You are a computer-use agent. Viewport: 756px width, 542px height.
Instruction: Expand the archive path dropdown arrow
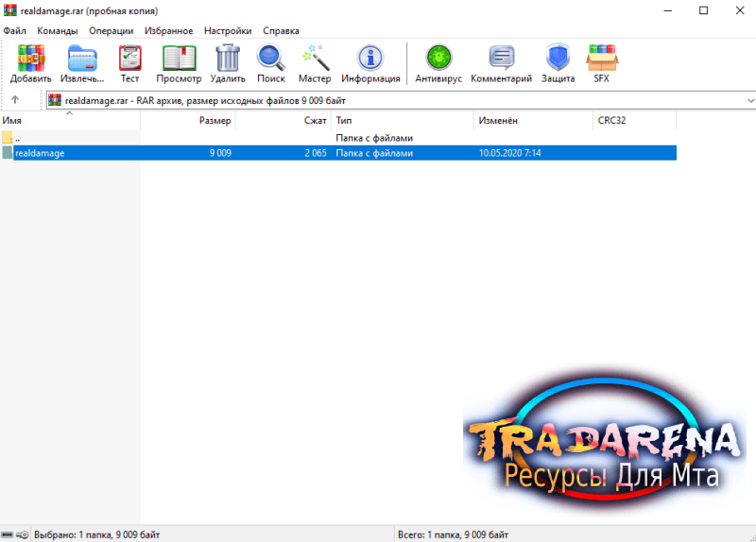(x=750, y=101)
